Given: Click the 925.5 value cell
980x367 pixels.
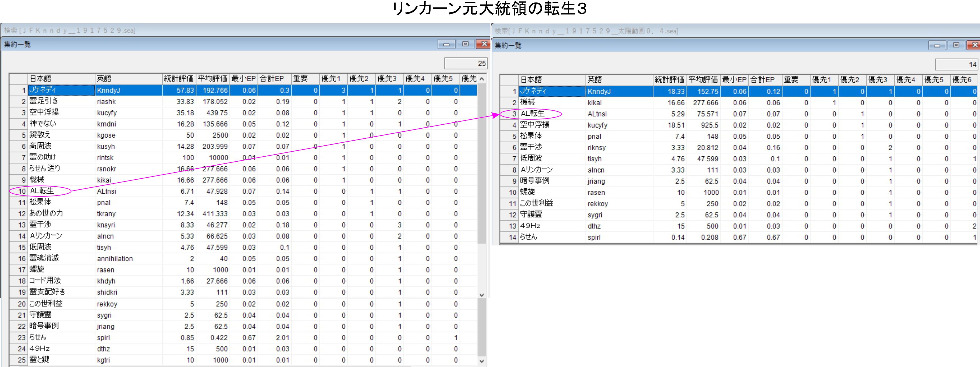Looking at the screenshot, I should pyautogui.click(x=704, y=125).
